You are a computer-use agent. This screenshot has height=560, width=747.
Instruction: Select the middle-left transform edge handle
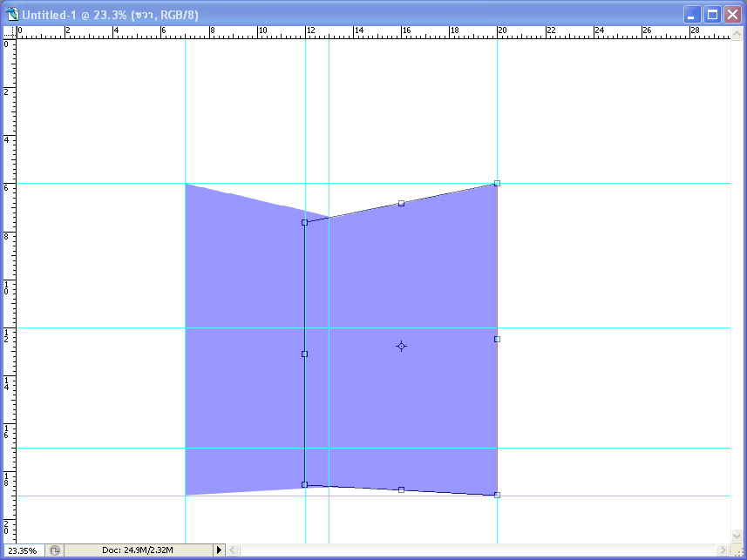(x=304, y=354)
